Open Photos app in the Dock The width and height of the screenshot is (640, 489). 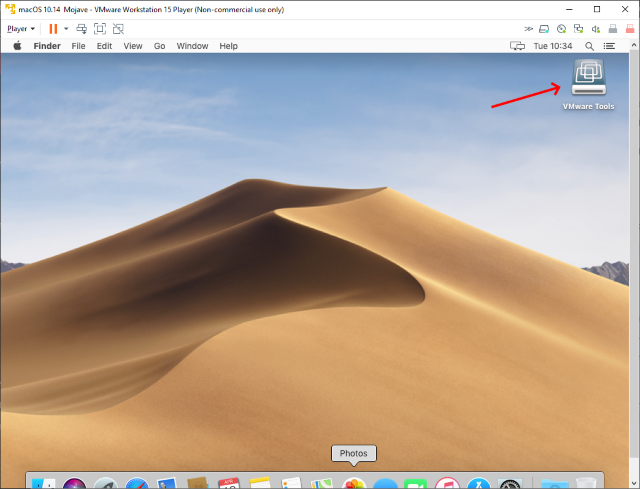(353, 484)
